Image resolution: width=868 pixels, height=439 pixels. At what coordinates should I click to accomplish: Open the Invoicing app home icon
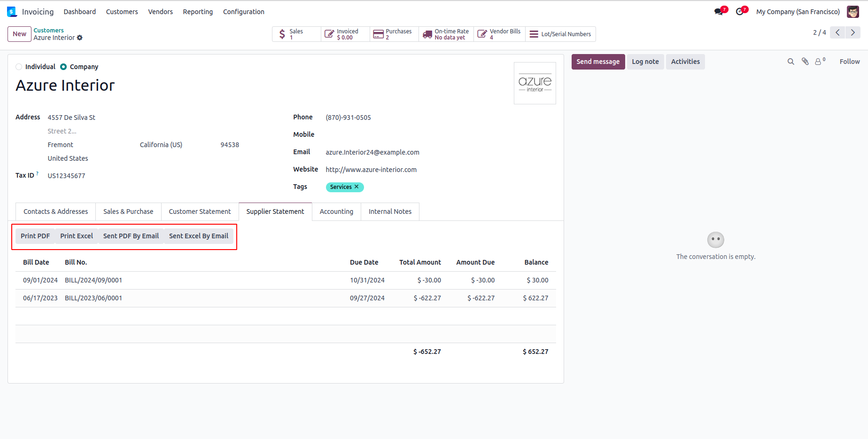coord(12,12)
